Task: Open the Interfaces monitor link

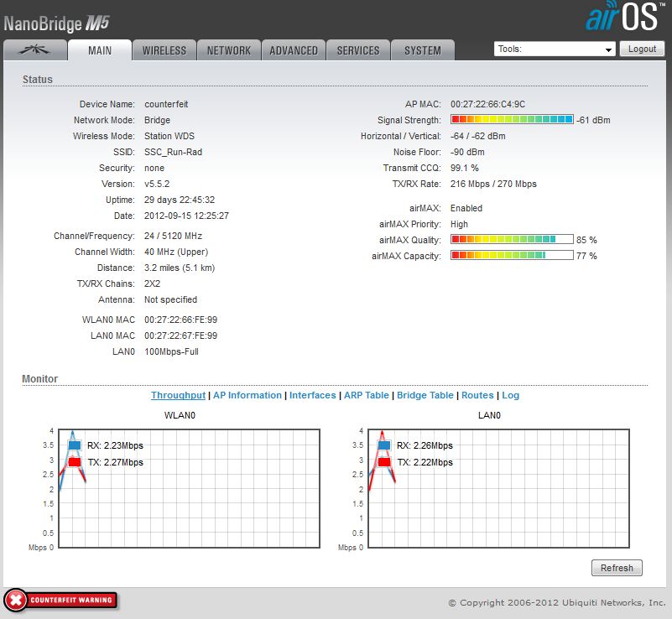Action: 312,395
